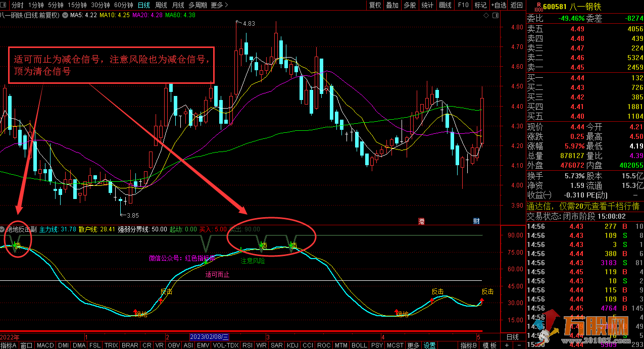The height and width of the screenshot is (349, 644).
Task: Add stock with +自选
Action: pyautogui.click(x=498, y=5)
